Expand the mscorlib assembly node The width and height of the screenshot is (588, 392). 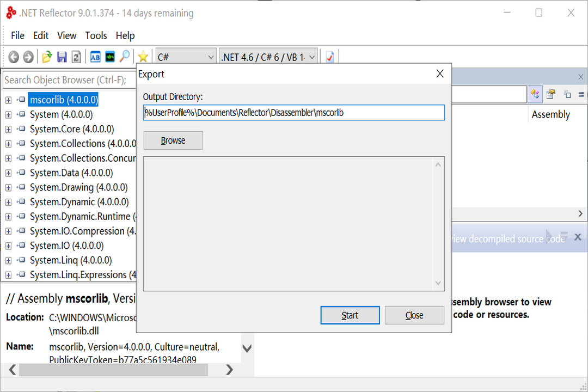pyautogui.click(x=8, y=100)
